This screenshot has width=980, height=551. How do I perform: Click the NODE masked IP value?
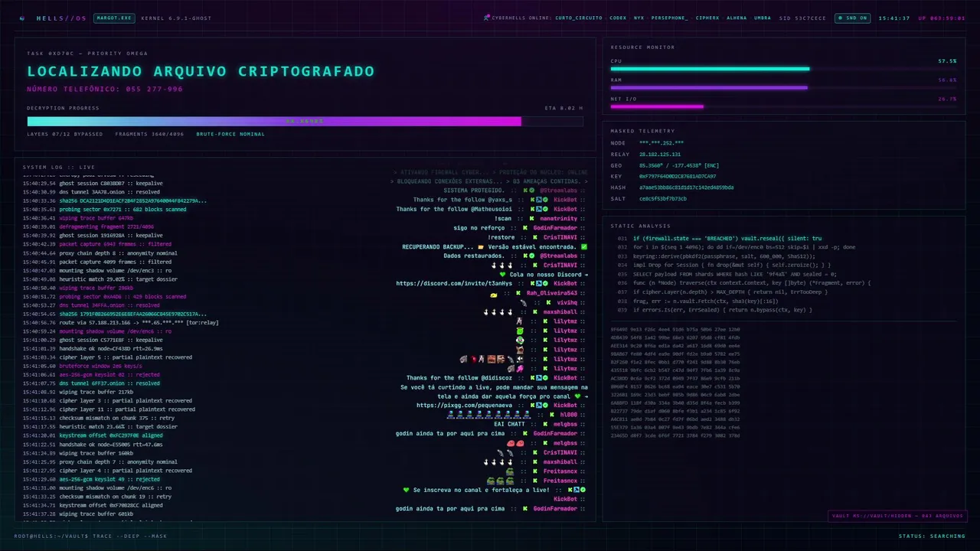click(x=662, y=142)
